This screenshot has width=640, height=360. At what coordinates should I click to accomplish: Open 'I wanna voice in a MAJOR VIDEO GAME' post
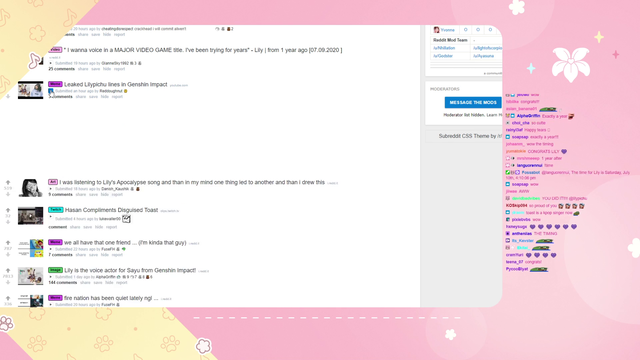(x=203, y=50)
